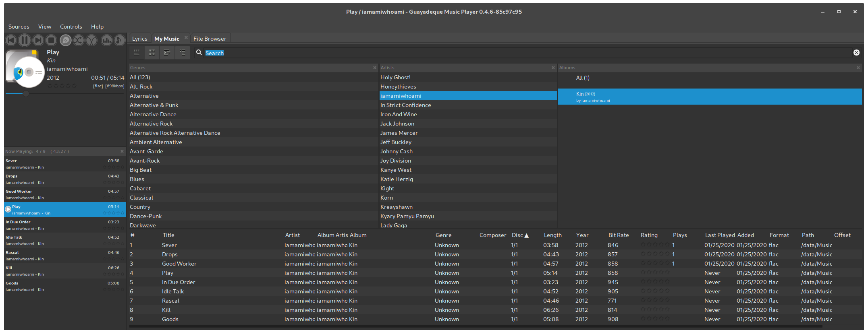Click the magnifying glass search icon
868x334 pixels.
[199, 53]
